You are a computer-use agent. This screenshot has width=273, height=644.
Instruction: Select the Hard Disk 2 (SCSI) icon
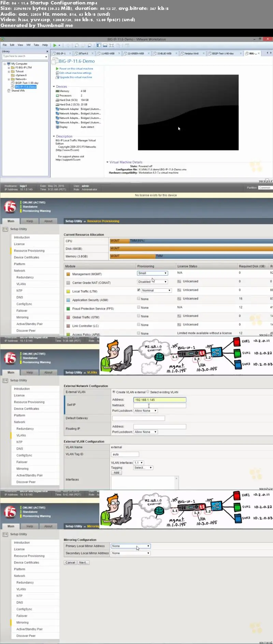tap(57, 105)
